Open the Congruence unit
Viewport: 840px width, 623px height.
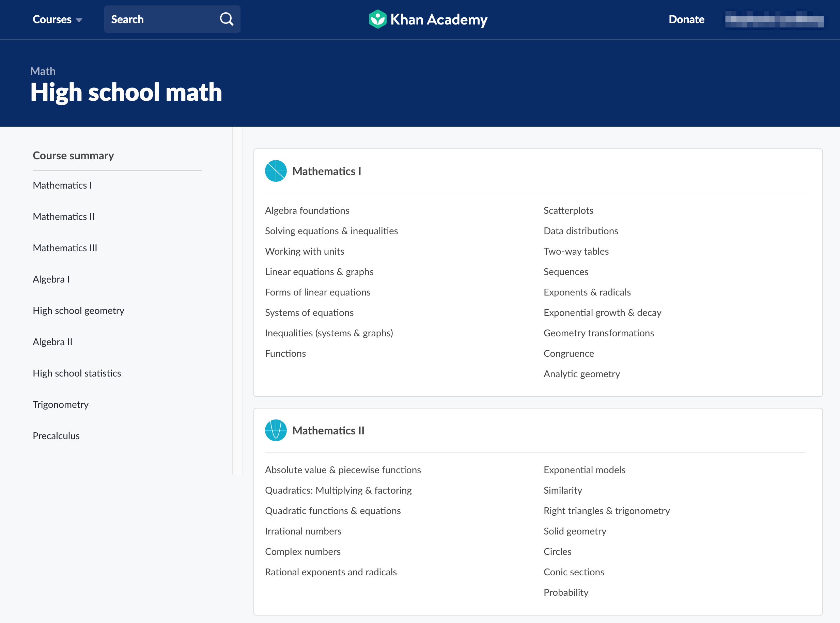(x=569, y=353)
